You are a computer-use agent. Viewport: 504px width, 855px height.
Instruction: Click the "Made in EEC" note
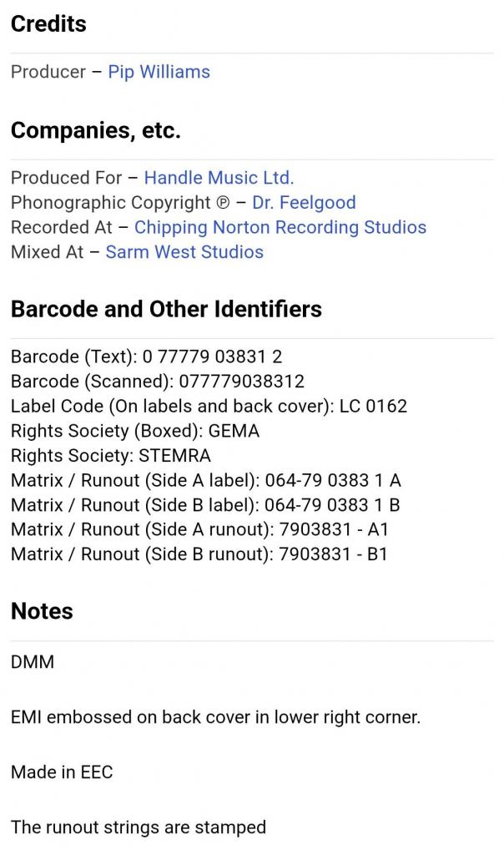click(62, 772)
